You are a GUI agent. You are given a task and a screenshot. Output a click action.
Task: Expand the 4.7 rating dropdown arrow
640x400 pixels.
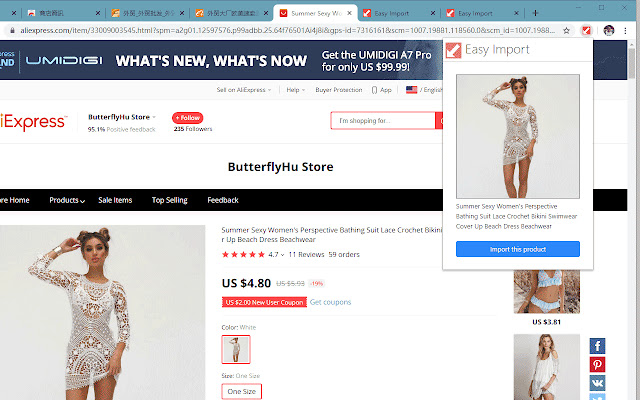point(282,255)
